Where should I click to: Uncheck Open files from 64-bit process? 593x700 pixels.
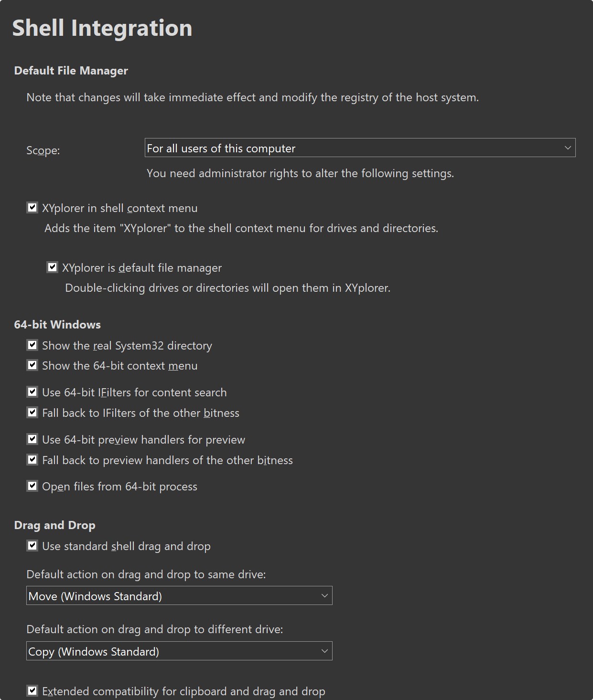[32, 486]
